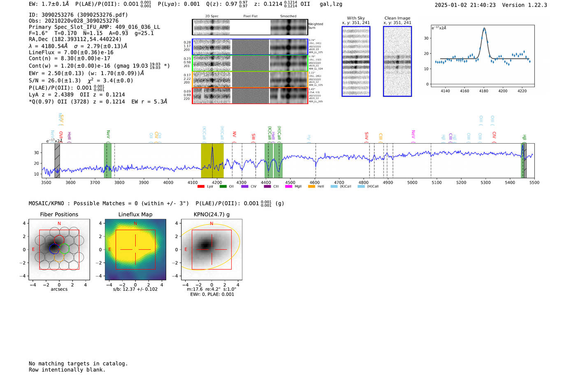576x392 pixels.
Task: Open the Fiber Positions plot
Action: 59,249
